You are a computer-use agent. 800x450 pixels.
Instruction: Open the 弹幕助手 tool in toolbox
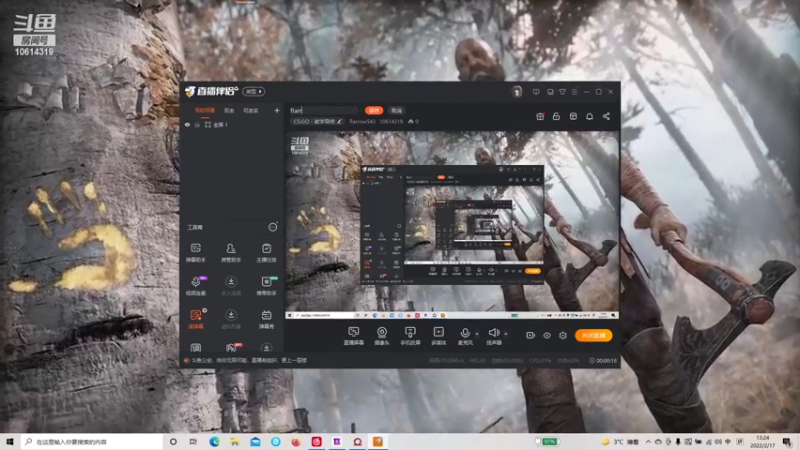pos(195,253)
